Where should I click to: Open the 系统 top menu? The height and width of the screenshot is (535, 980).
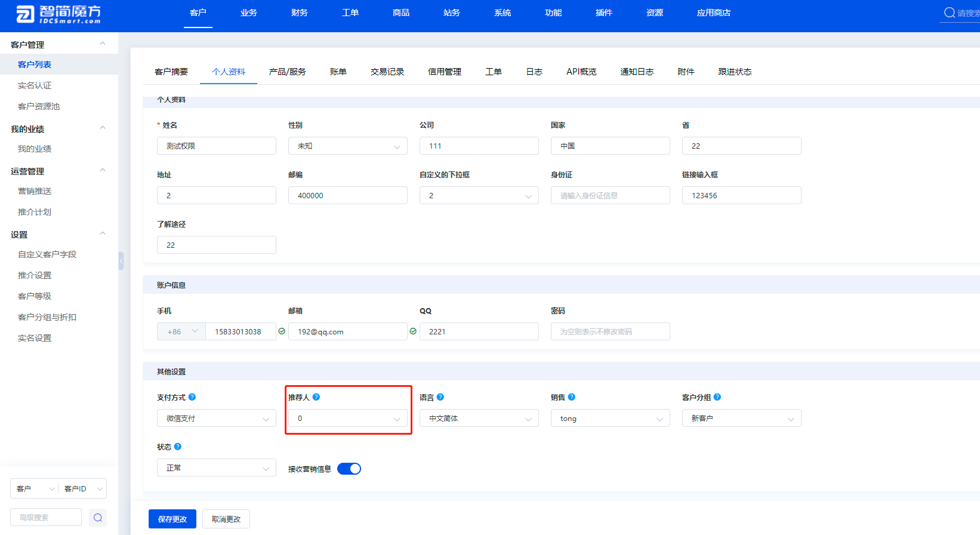tap(503, 13)
